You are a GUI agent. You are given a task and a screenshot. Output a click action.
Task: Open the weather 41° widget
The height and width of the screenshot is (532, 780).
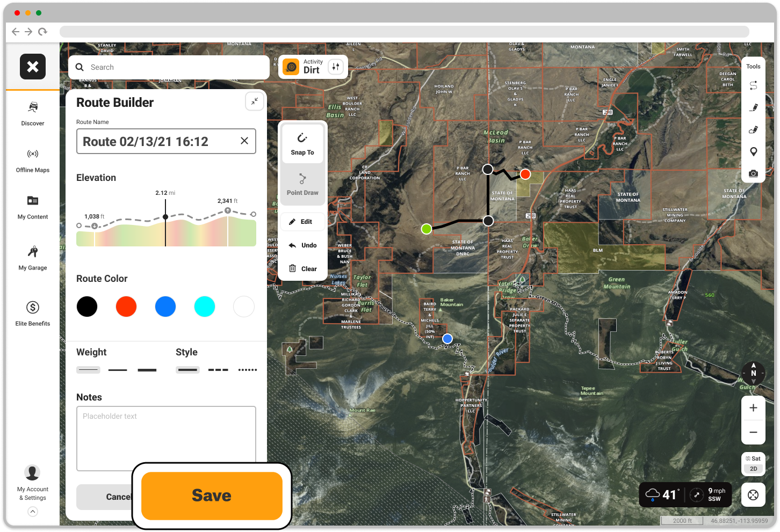tap(663, 494)
